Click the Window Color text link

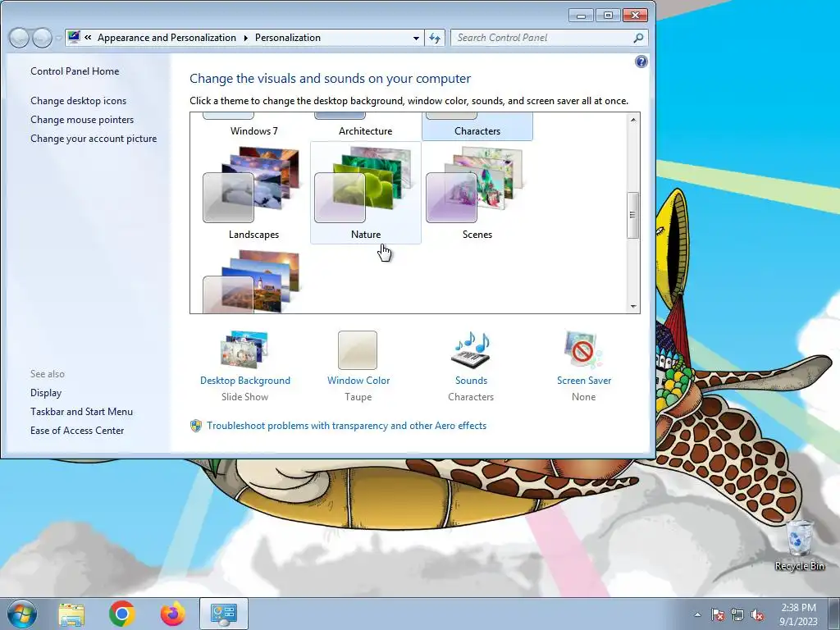click(358, 381)
